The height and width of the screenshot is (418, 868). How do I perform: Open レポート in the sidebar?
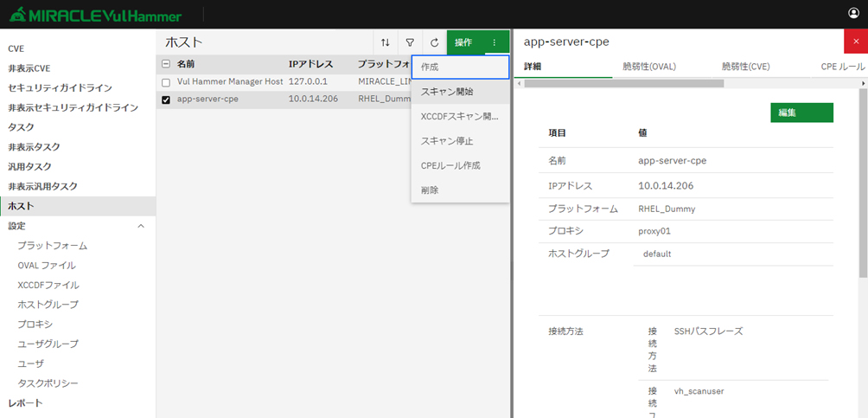click(x=25, y=403)
